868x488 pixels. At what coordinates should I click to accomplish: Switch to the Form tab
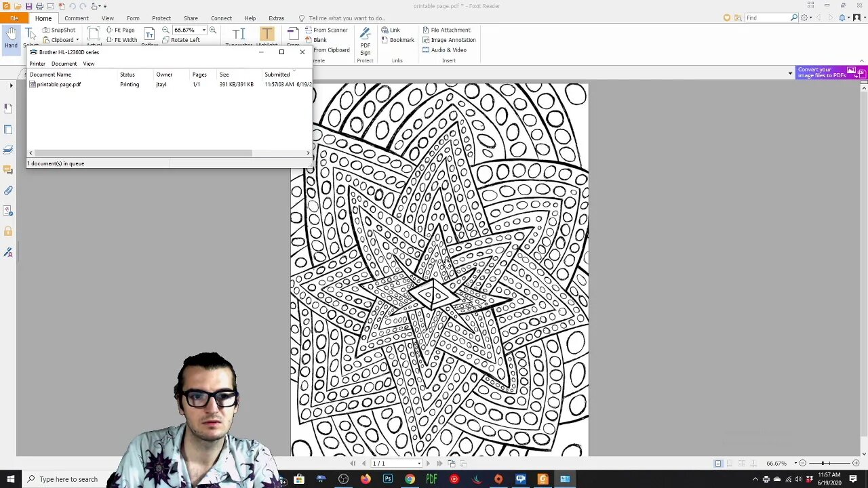point(133,18)
